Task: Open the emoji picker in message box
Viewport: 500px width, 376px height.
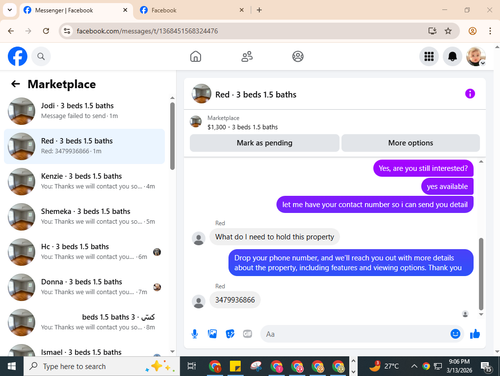Action: (455, 334)
